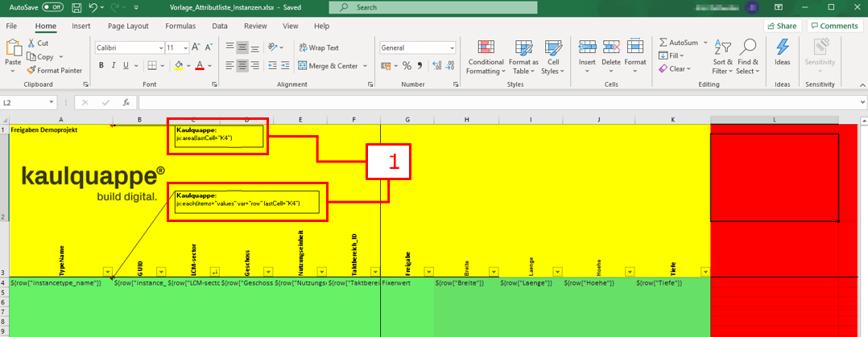Apply Comma Style

point(420,66)
